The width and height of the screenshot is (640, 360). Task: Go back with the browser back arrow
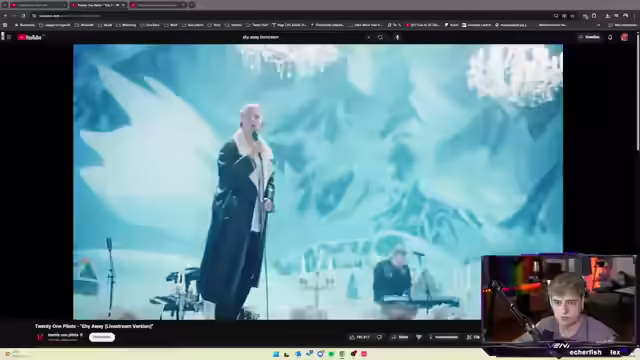[x=5, y=16]
